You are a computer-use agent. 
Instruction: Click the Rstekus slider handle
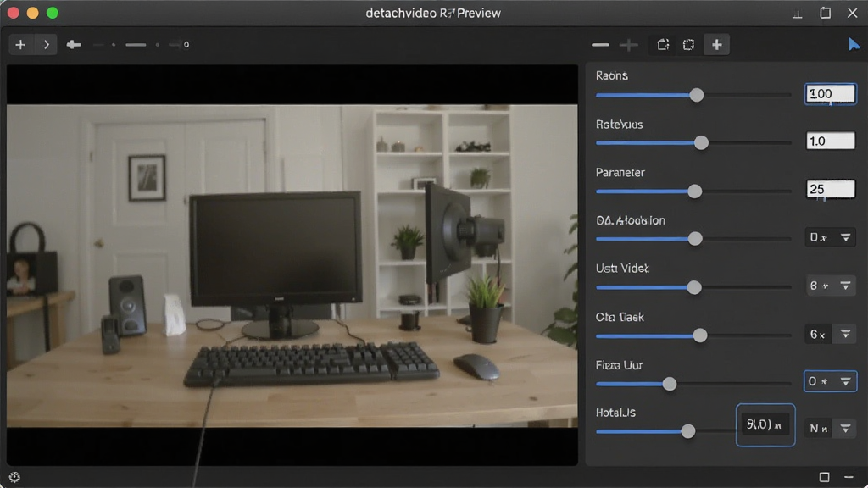(x=701, y=142)
